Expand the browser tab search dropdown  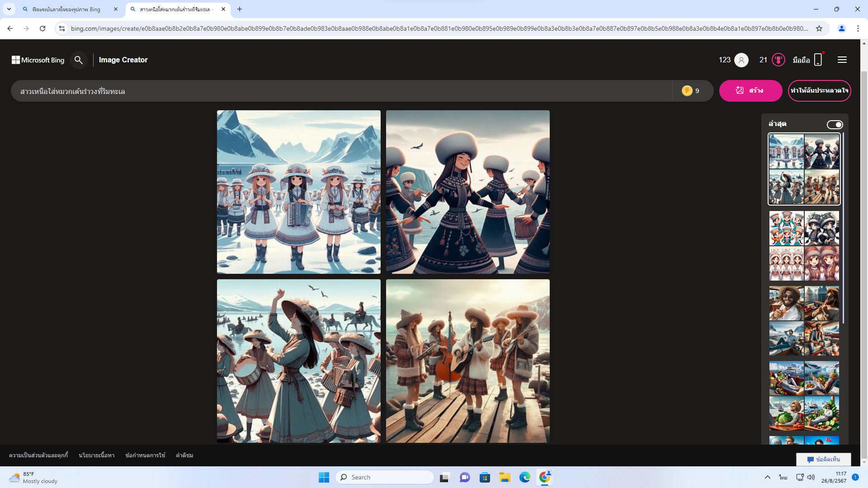point(9,9)
